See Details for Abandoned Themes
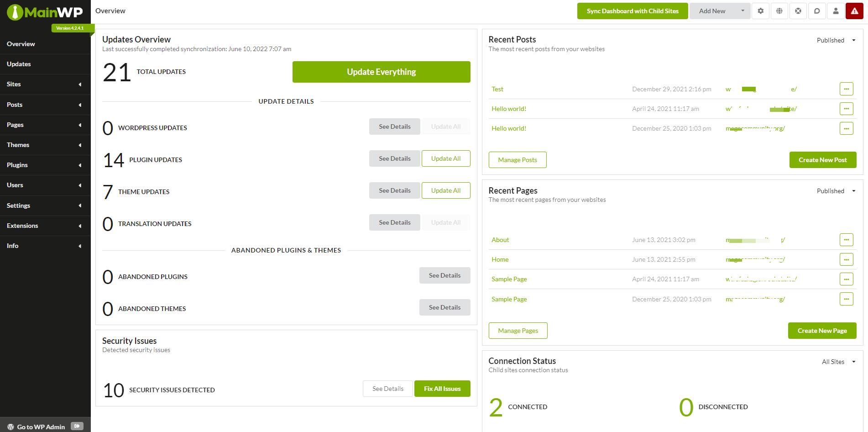Image resolution: width=868 pixels, height=432 pixels. (x=444, y=307)
